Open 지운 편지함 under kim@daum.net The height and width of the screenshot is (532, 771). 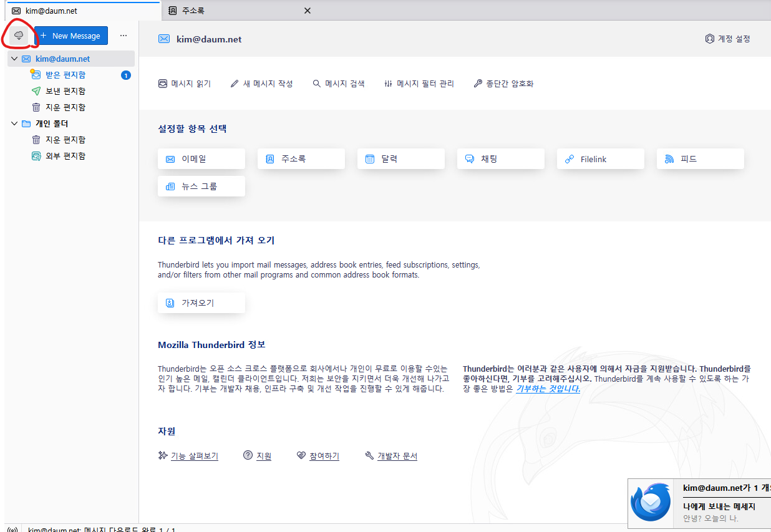(71, 107)
